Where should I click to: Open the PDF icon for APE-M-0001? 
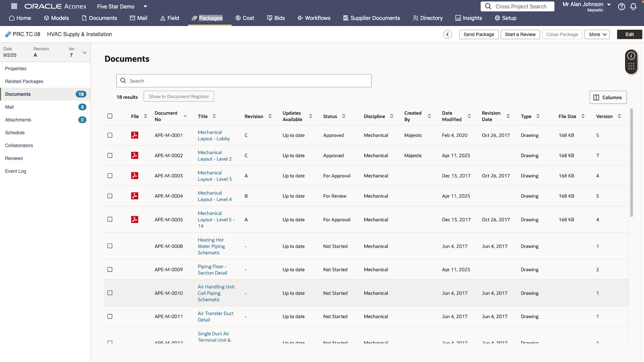[135, 135]
